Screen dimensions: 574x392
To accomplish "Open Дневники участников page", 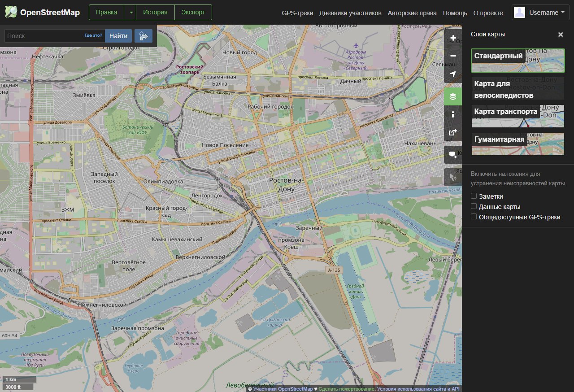I will [350, 13].
